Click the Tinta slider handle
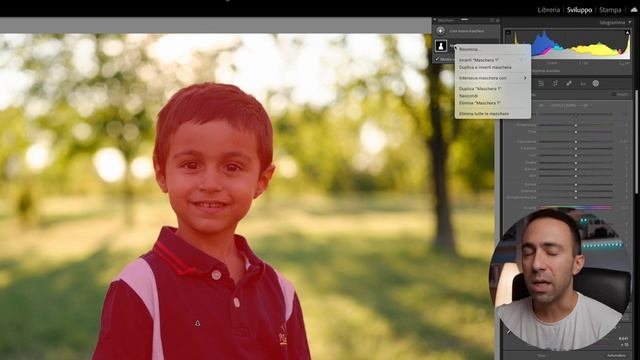Viewport: 640px width, 360px height. pyautogui.click(x=576, y=132)
